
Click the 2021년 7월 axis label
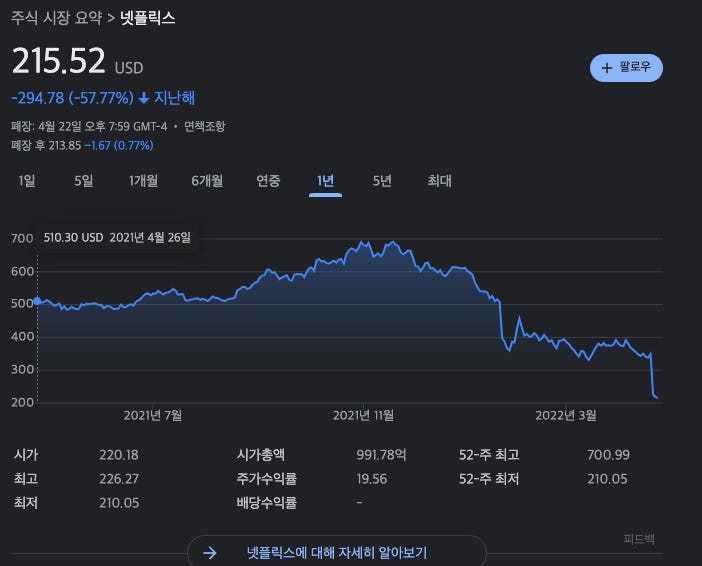point(153,416)
